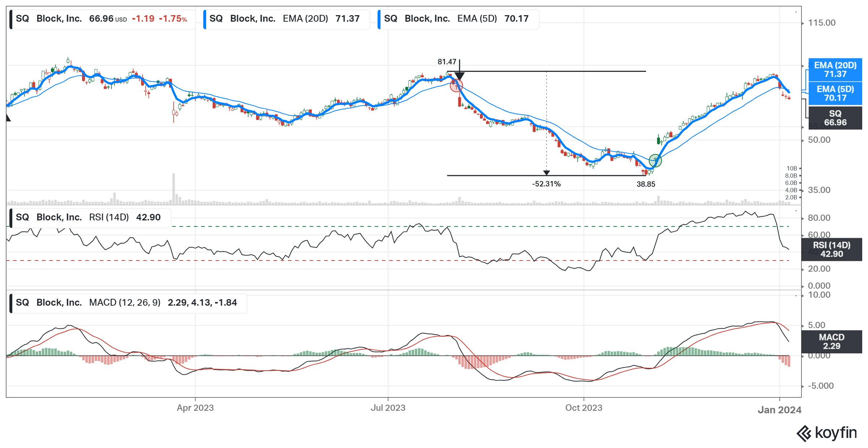Click the Oct 2023 date label
868x448 pixels.
(583, 408)
